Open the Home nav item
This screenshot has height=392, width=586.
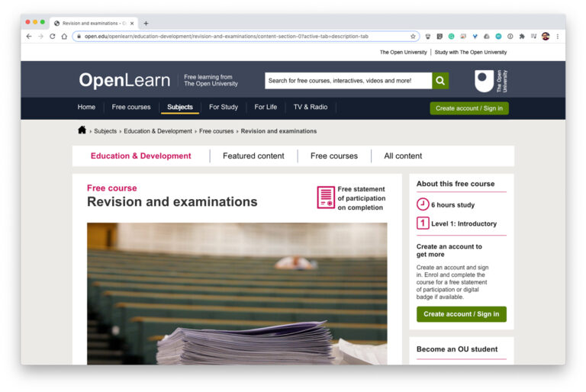pos(86,107)
